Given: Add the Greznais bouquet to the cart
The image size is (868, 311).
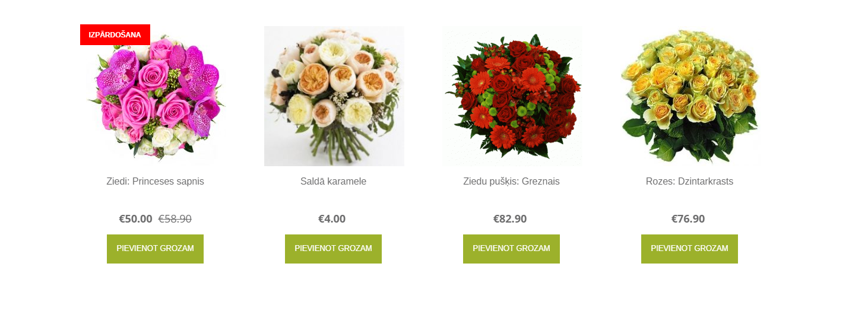Looking at the screenshot, I should click(x=512, y=249).
